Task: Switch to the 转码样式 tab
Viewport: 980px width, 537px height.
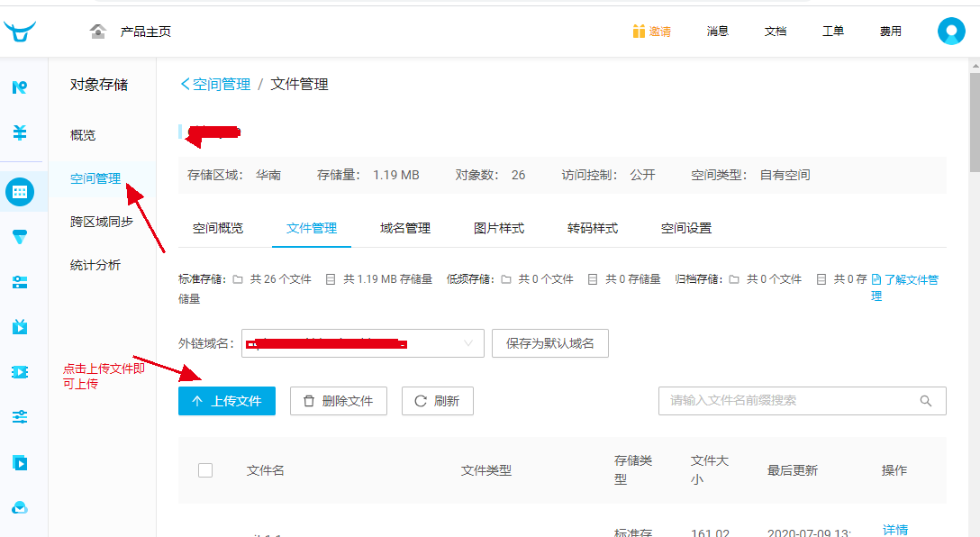Action: coord(593,228)
